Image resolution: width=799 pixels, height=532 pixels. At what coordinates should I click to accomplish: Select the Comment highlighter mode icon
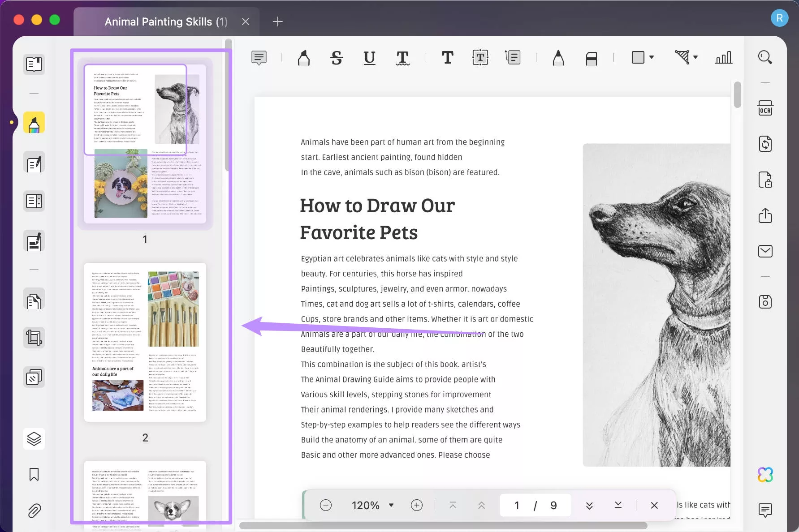pyautogui.click(x=34, y=122)
